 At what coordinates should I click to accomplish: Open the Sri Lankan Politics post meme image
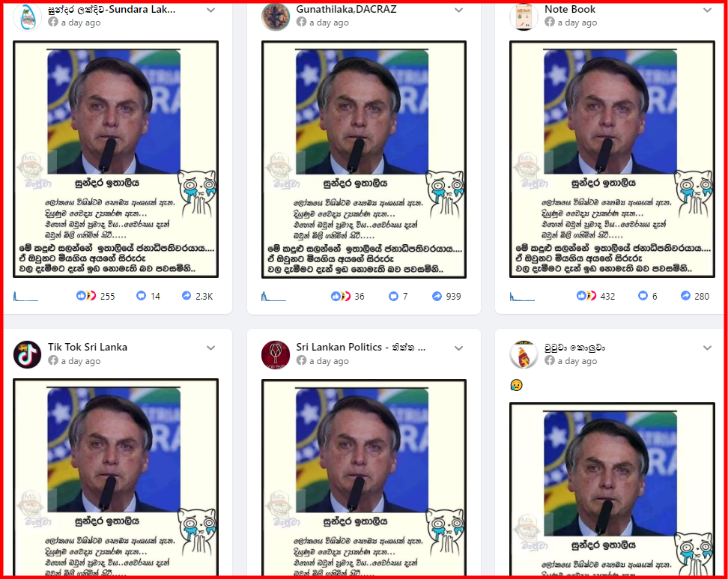click(363, 478)
